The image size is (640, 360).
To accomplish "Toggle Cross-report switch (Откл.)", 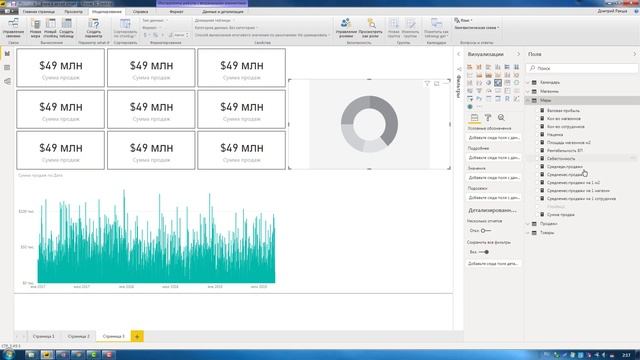I will click(485, 231).
